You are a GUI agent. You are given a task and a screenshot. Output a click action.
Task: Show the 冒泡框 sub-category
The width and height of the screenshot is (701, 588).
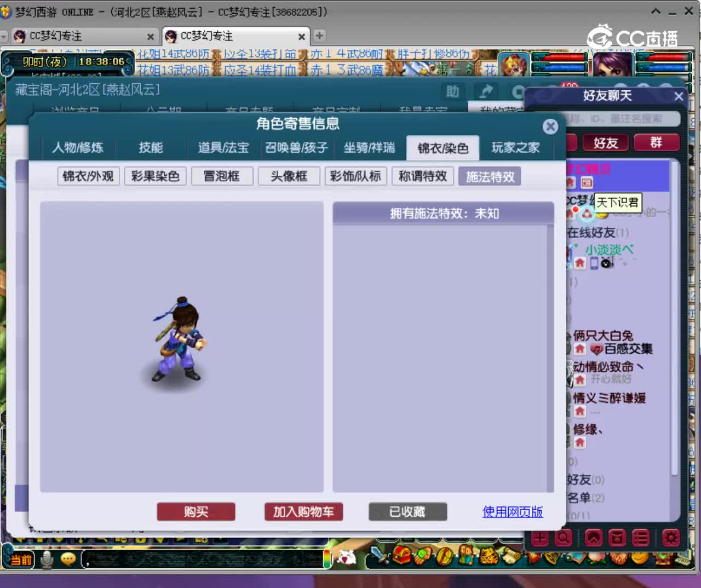point(222,176)
